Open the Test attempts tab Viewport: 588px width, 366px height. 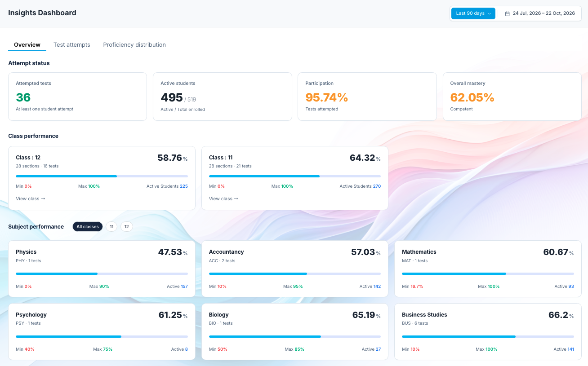click(x=72, y=45)
